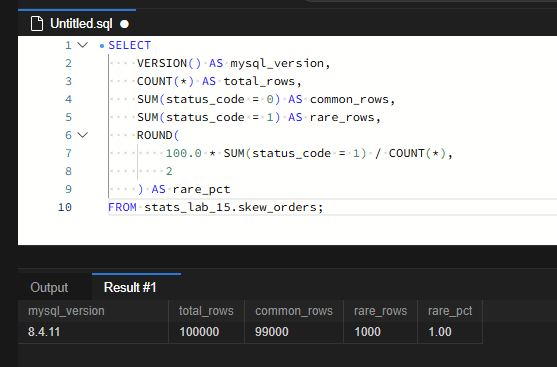Click the VERSION() function on line 2
This screenshot has height=367, width=557.
click(169, 63)
